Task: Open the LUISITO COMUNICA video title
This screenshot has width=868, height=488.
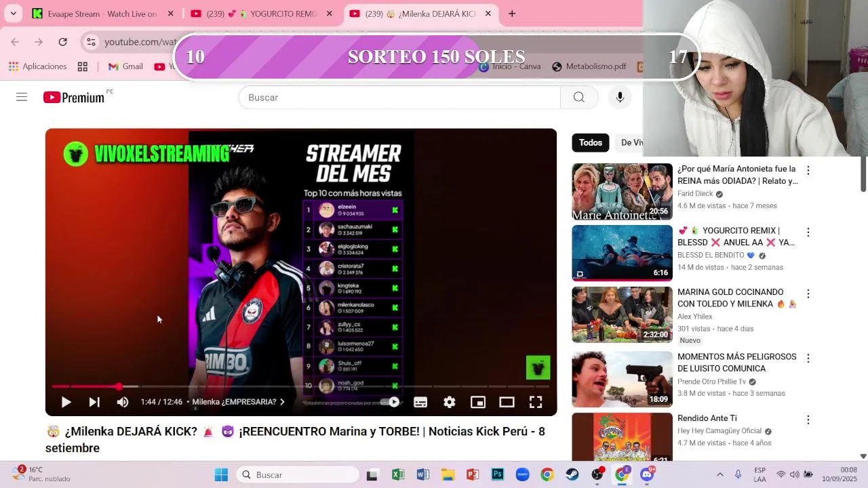Action: pyautogui.click(x=736, y=363)
